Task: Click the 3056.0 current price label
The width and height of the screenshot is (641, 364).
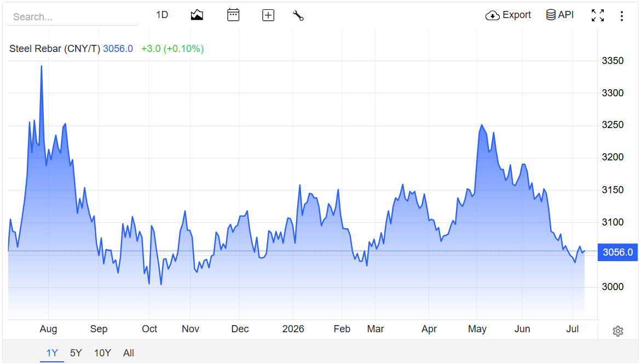Action: point(617,252)
